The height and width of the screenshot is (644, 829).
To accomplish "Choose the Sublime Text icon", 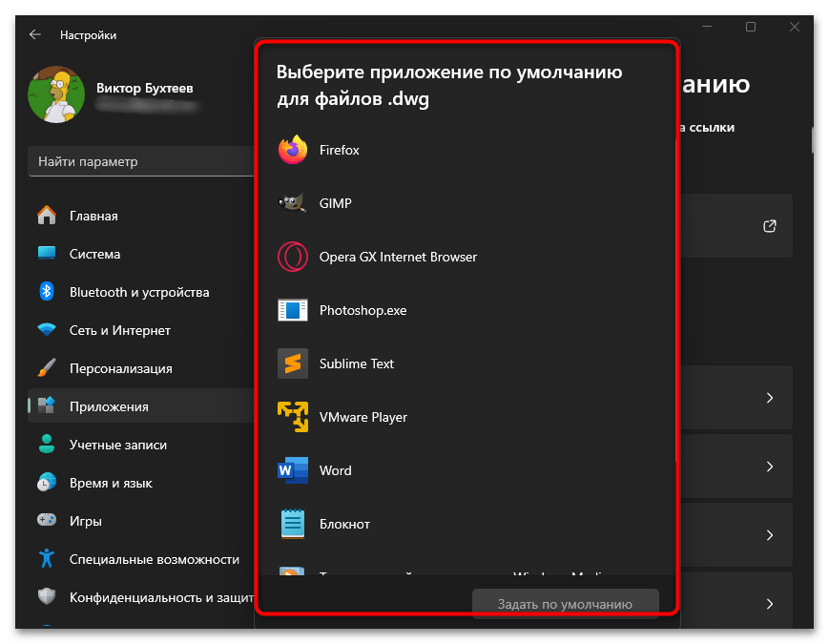I will [x=292, y=364].
